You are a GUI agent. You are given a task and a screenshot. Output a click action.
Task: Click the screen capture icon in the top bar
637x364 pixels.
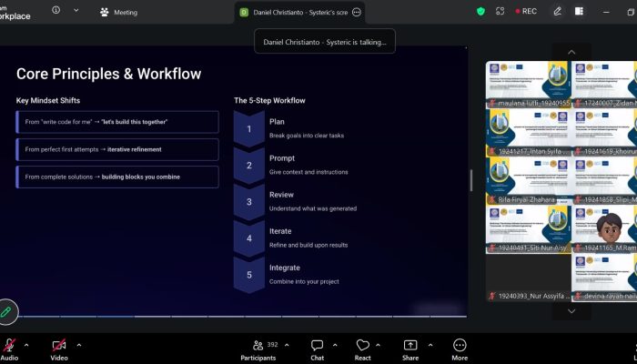point(500,11)
